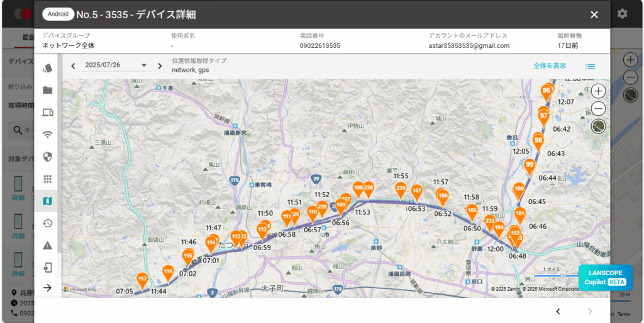The width and height of the screenshot is (644, 323).
Task: Open the folder icon in left sidebar
Action: pyautogui.click(x=47, y=90)
